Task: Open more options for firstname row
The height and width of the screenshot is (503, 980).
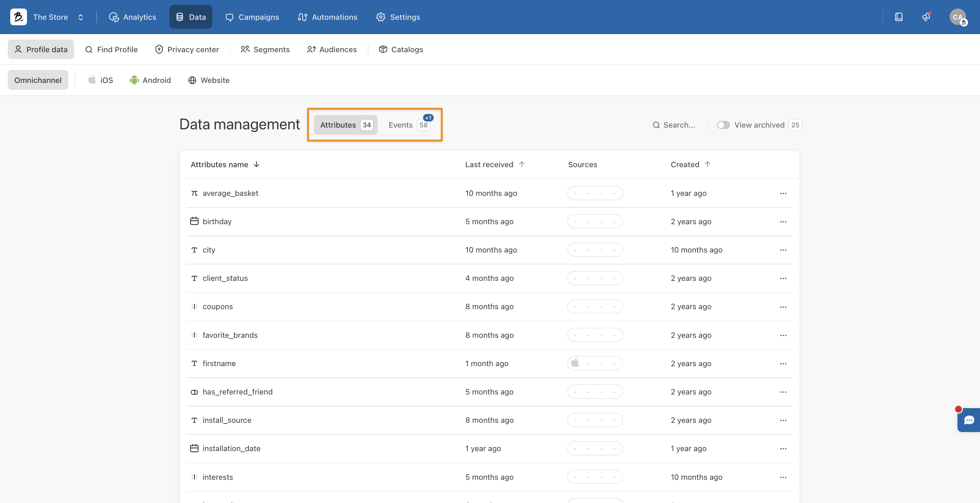Action: pyautogui.click(x=783, y=364)
